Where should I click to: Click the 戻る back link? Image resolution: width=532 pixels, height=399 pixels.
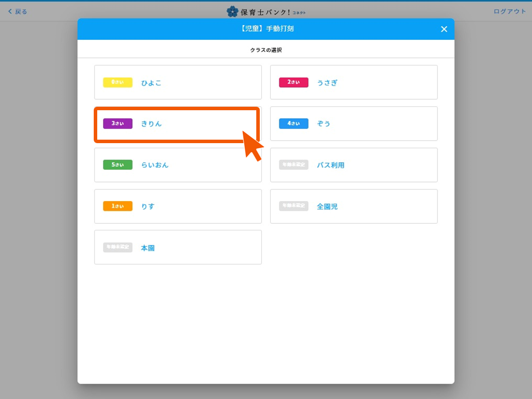pyautogui.click(x=18, y=11)
